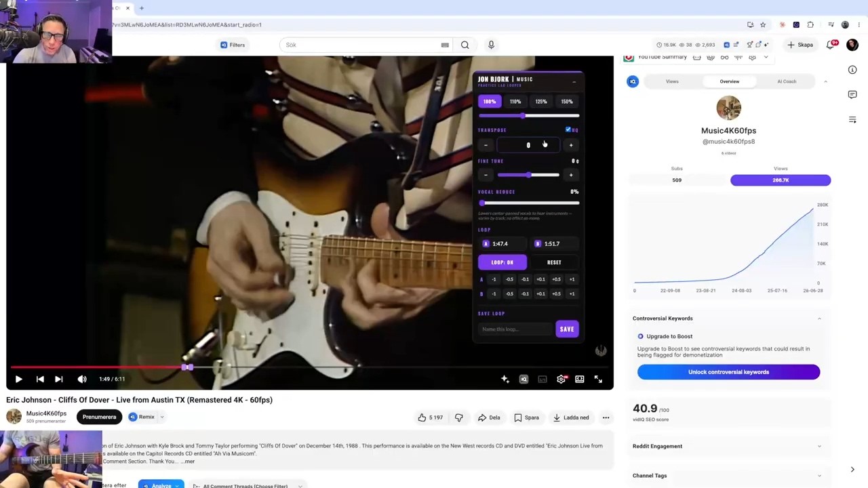Open the YouTube account avatar menu

(x=852, y=45)
